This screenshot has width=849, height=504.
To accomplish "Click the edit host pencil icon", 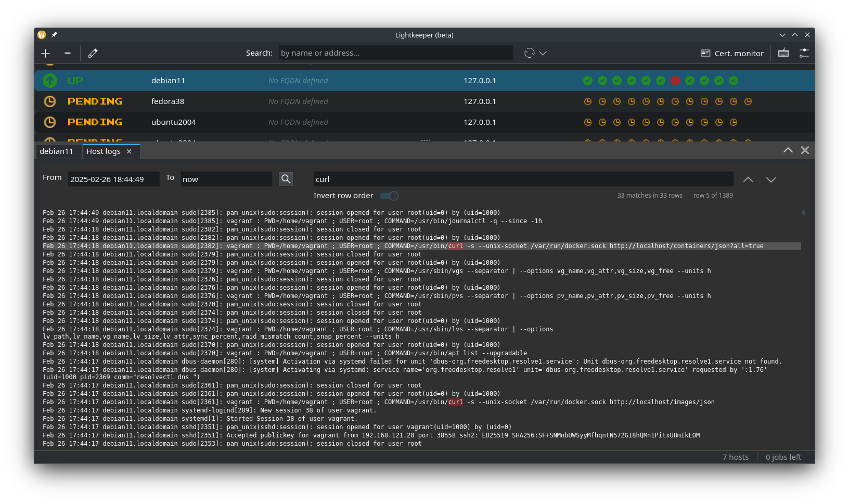I will 93,53.
